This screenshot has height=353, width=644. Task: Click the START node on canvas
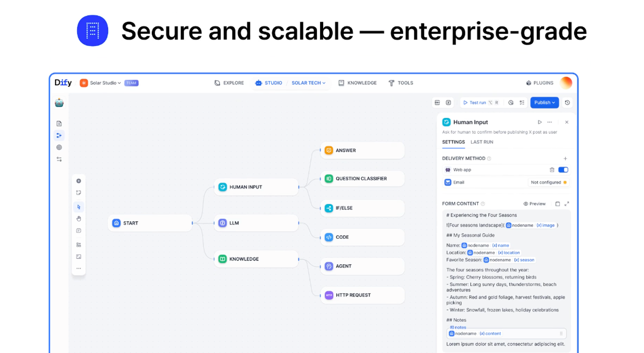150,223
